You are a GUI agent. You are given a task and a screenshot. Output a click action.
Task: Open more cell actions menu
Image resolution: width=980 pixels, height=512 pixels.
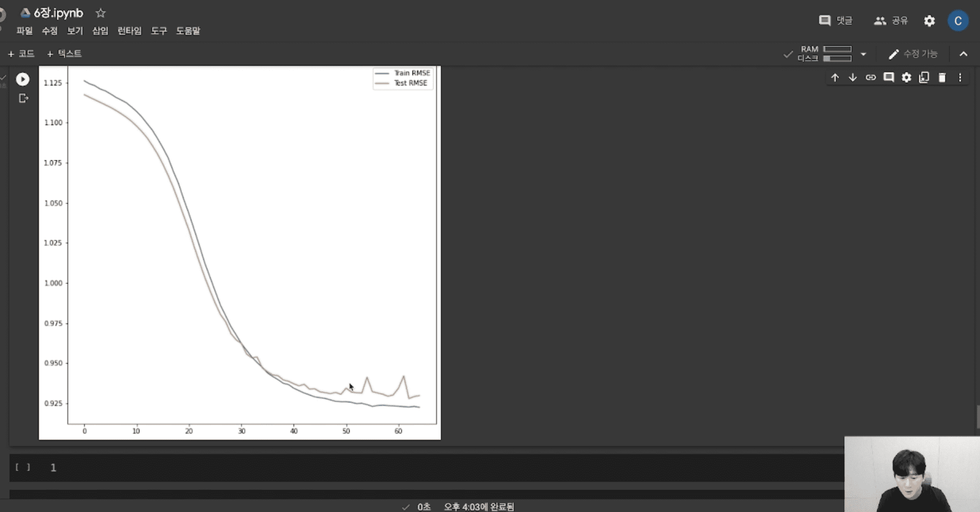coord(960,78)
